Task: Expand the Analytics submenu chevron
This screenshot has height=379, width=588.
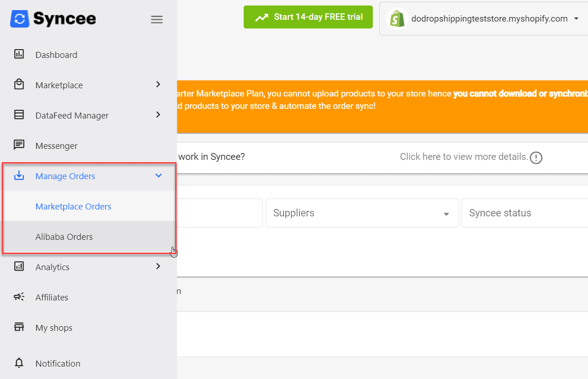Action: (158, 266)
